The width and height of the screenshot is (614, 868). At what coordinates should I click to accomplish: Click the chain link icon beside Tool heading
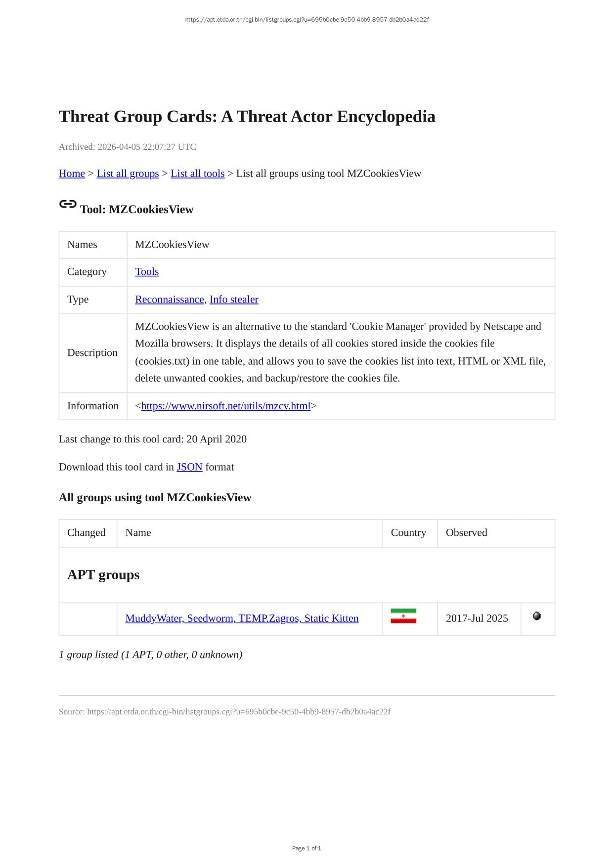click(x=68, y=204)
